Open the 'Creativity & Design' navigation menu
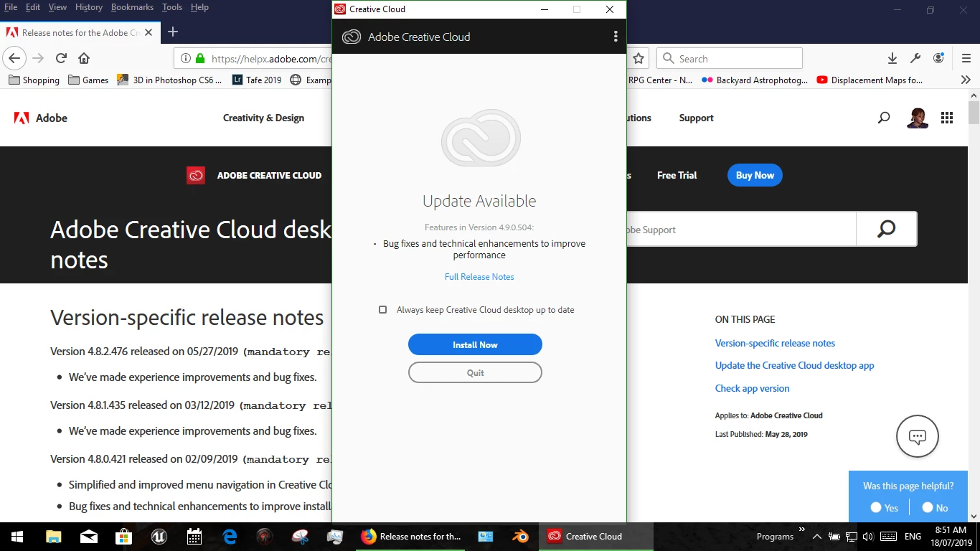Viewport: 980px width, 551px height. 263,118
